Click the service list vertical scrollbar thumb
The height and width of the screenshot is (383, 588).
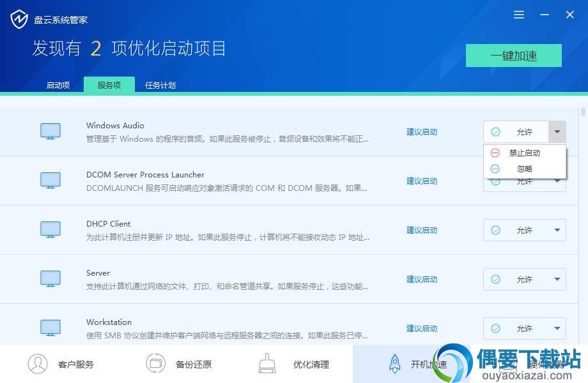coord(583,112)
